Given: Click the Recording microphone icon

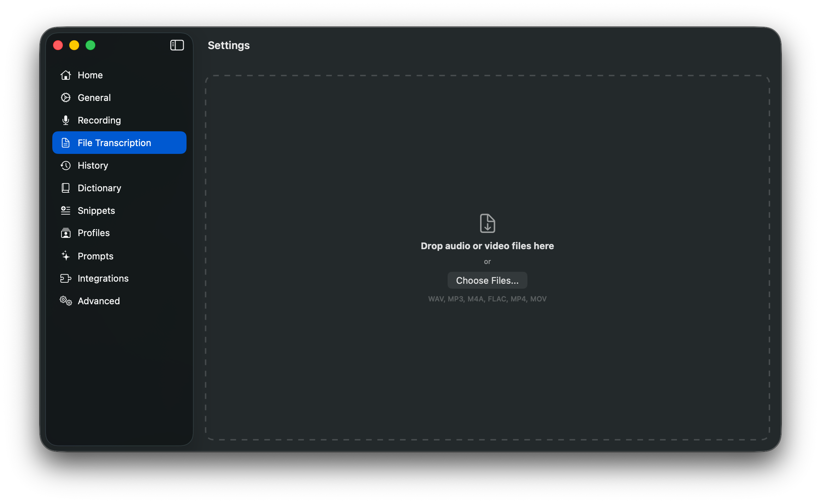Looking at the screenshot, I should point(66,120).
